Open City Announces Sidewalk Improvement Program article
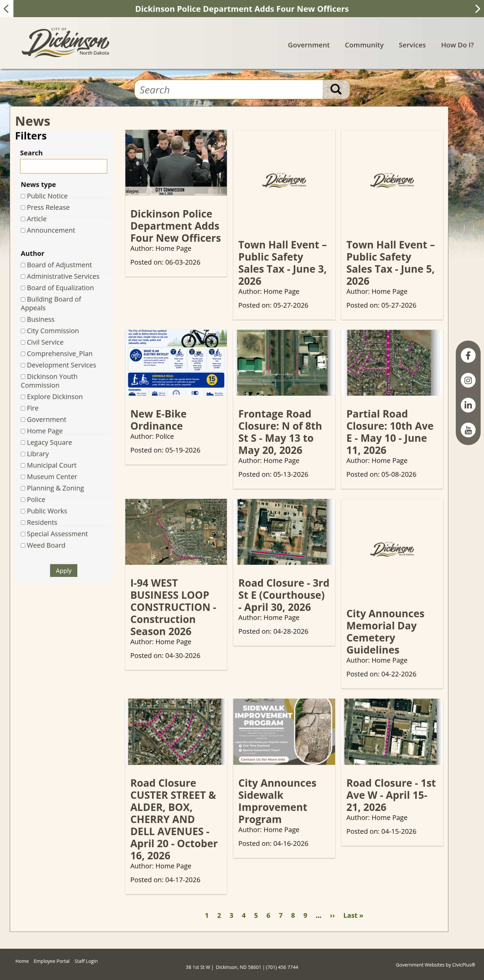This screenshot has width=484, height=980. [x=277, y=801]
